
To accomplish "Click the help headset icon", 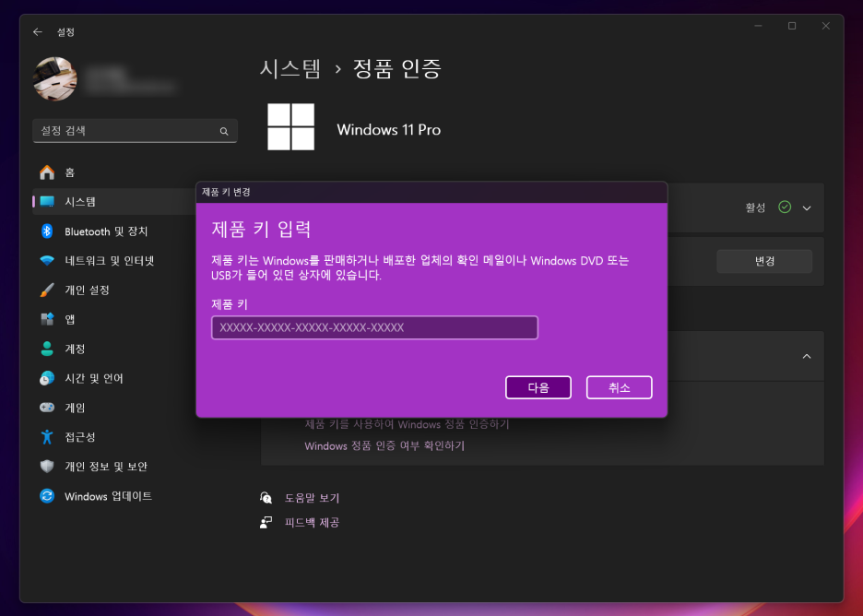I will [266, 498].
